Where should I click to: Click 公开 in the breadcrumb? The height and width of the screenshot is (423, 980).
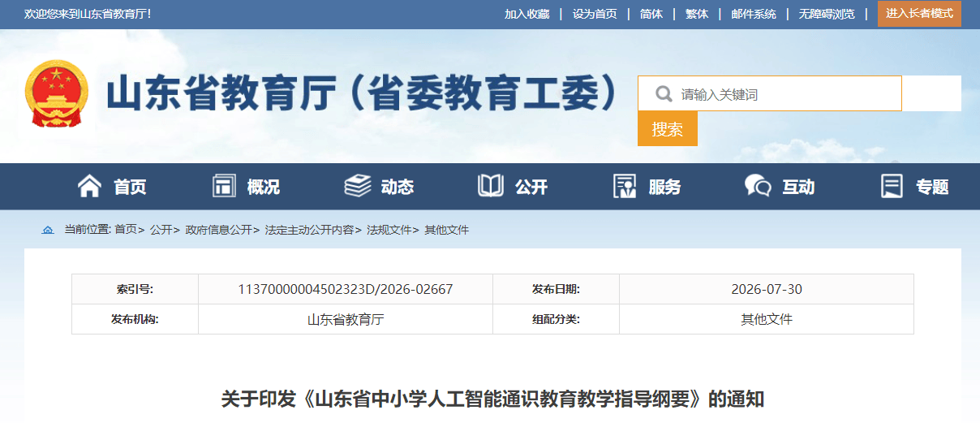pyautogui.click(x=161, y=230)
